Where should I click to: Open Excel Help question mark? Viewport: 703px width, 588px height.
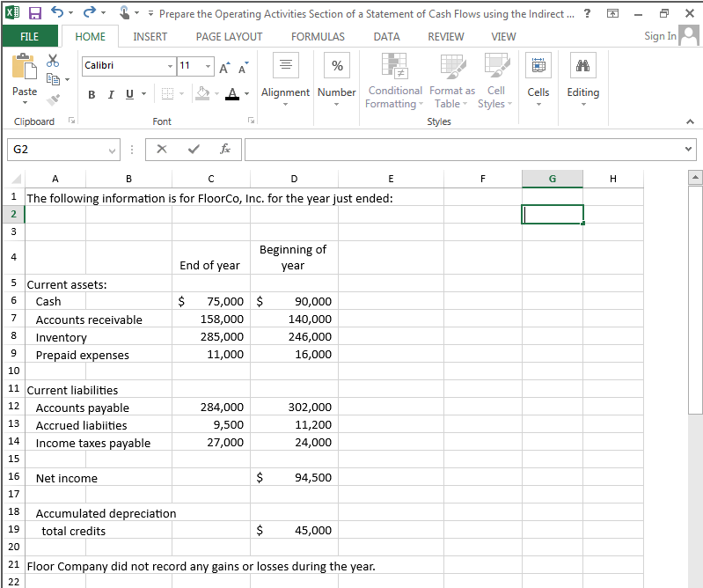click(x=588, y=13)
